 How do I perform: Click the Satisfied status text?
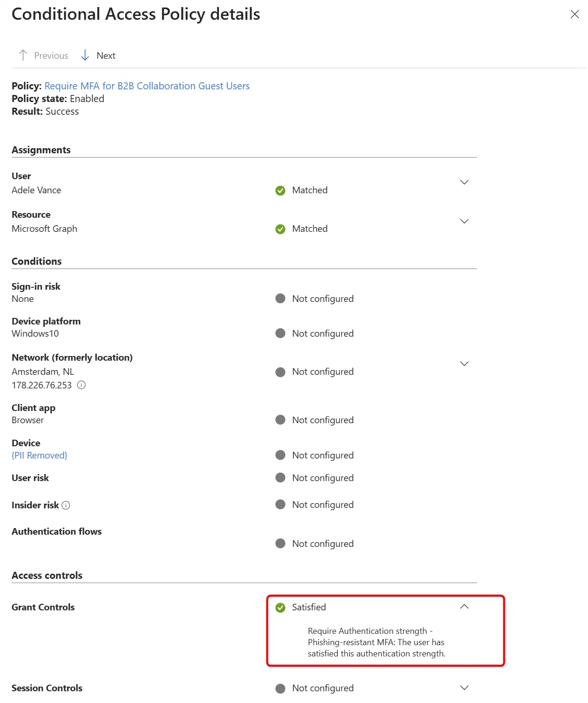309,607
